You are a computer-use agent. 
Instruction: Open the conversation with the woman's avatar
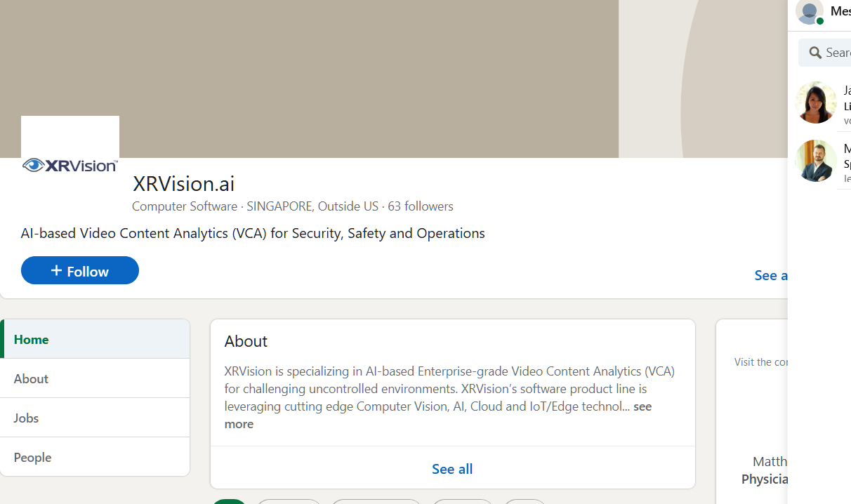tap(816, 102)
